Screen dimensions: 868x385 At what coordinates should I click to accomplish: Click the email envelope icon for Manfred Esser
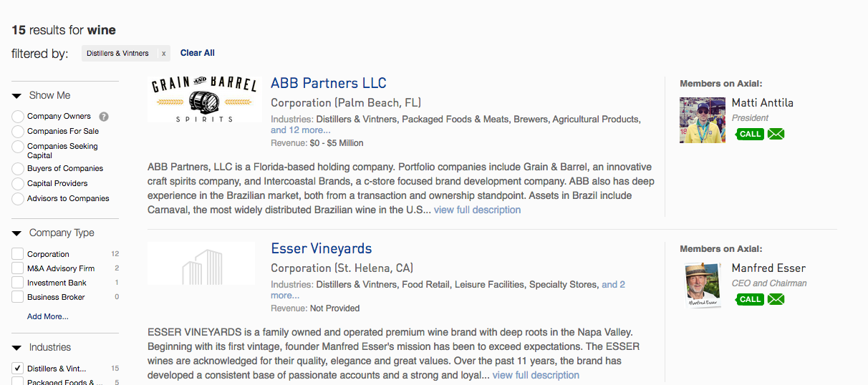coord(776,299)
